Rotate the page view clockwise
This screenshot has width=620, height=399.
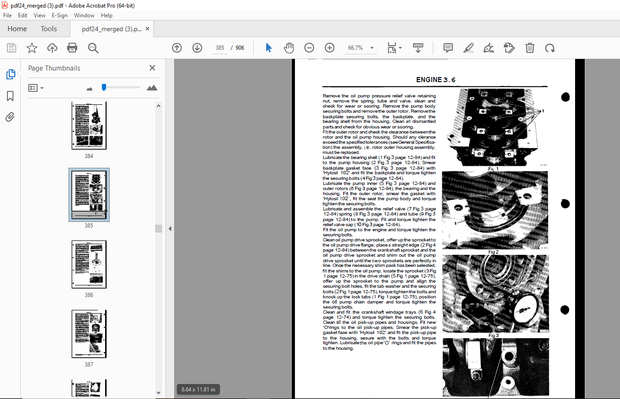550,48
